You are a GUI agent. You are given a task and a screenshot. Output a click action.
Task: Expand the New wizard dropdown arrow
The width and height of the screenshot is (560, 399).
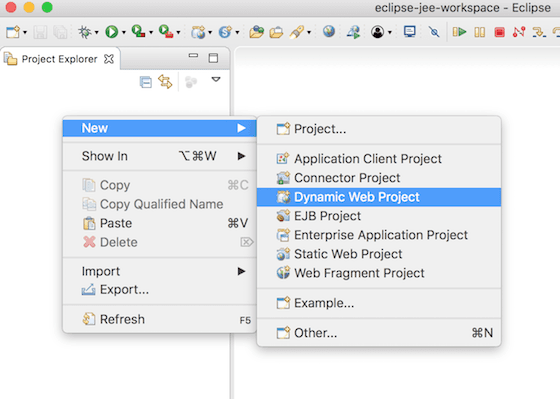point(25,33)
